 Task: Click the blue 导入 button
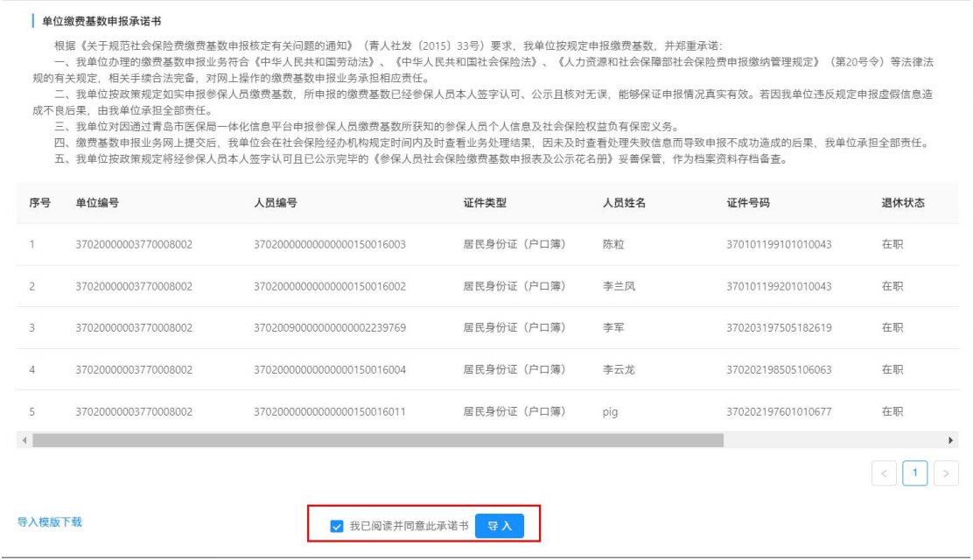point(500,526)
